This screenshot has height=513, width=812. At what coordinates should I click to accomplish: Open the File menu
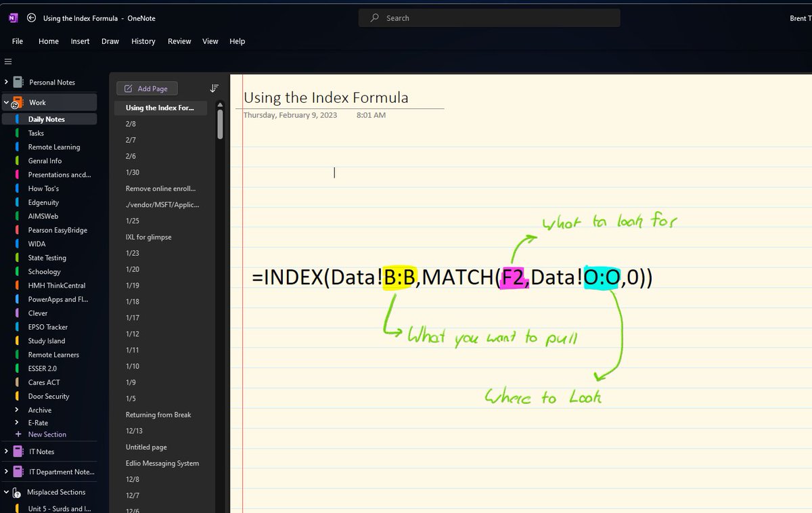click(x=18, y=41)
